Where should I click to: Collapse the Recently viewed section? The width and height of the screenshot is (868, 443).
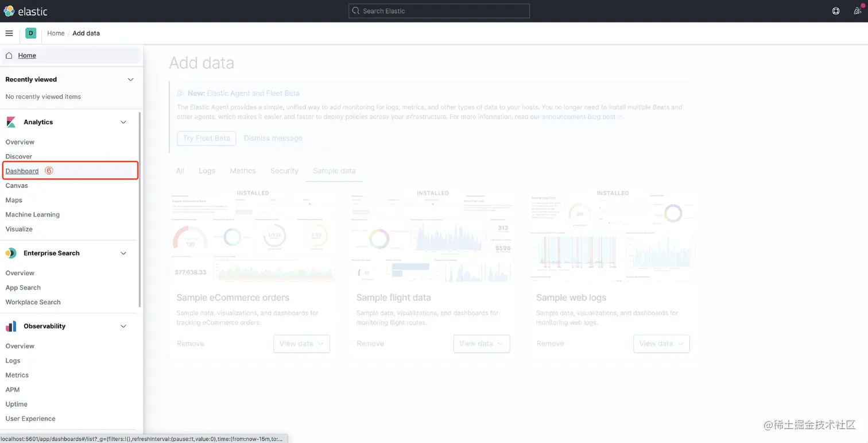coord(130,80)
